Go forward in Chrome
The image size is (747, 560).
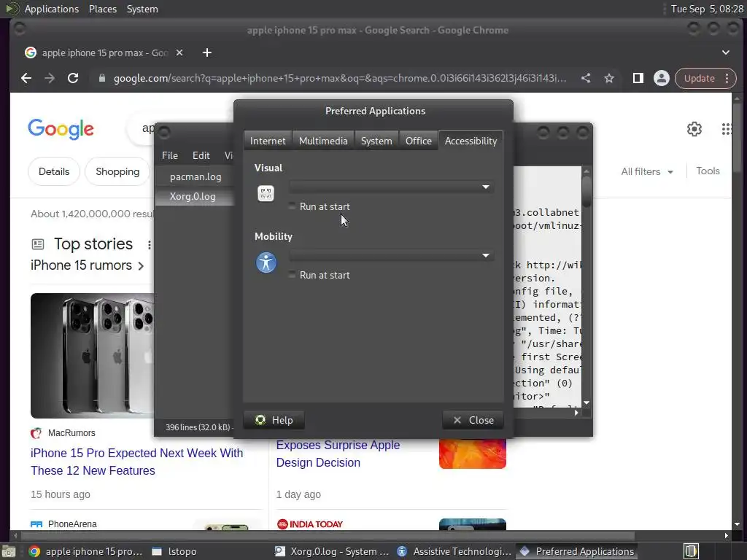coord(50,78)
